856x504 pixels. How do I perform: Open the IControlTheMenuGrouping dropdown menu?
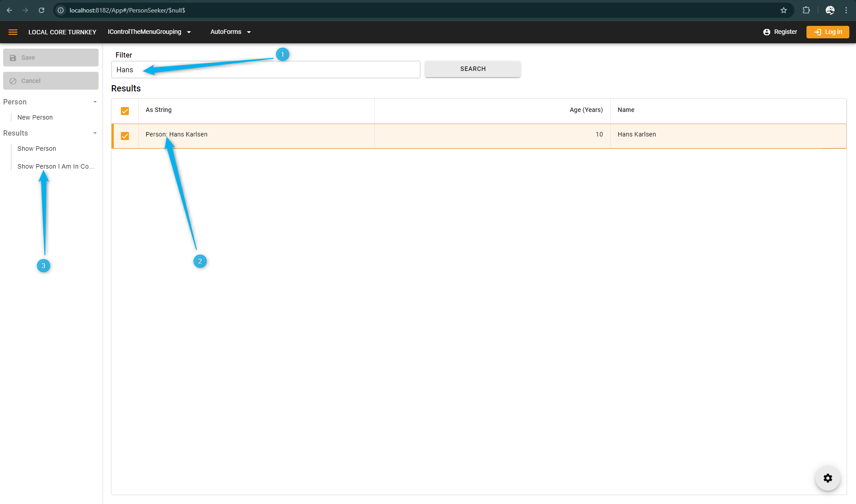tap(149, 32)
